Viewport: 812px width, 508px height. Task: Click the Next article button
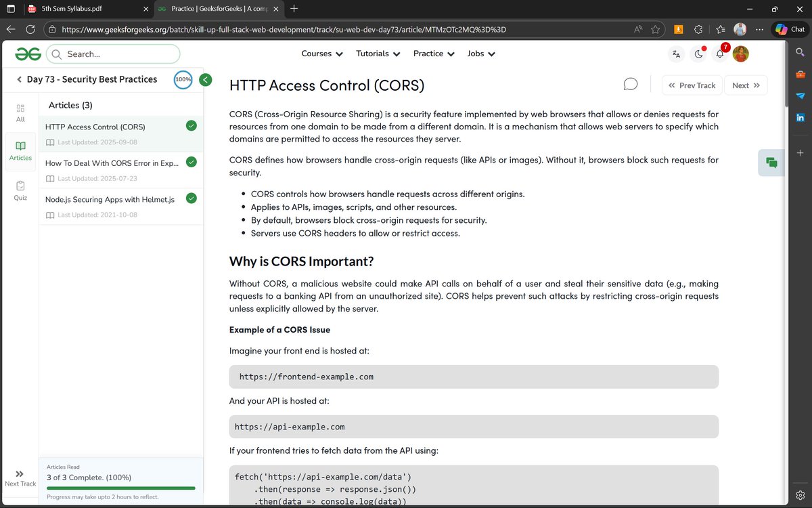[x=746, y=85]
